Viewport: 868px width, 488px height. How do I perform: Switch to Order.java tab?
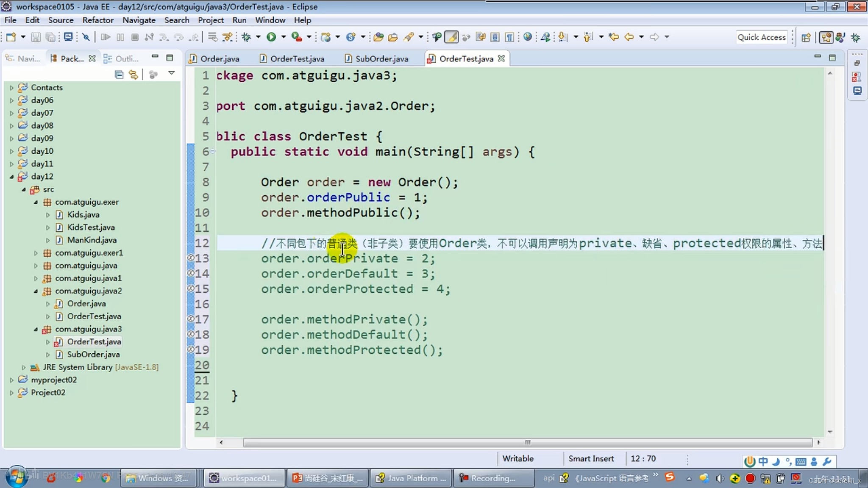coord(220,59)
